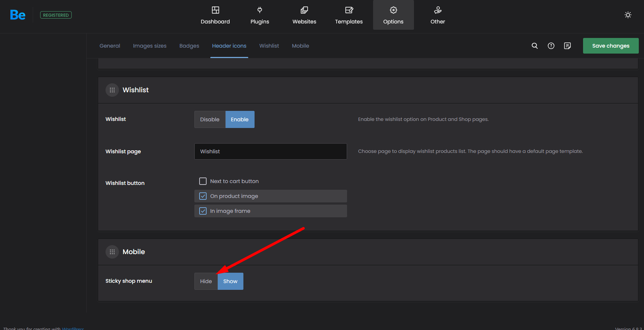This screenshot has width=644, height=330.
Task: Uncheck On product image option
Action: pos(203,196)
